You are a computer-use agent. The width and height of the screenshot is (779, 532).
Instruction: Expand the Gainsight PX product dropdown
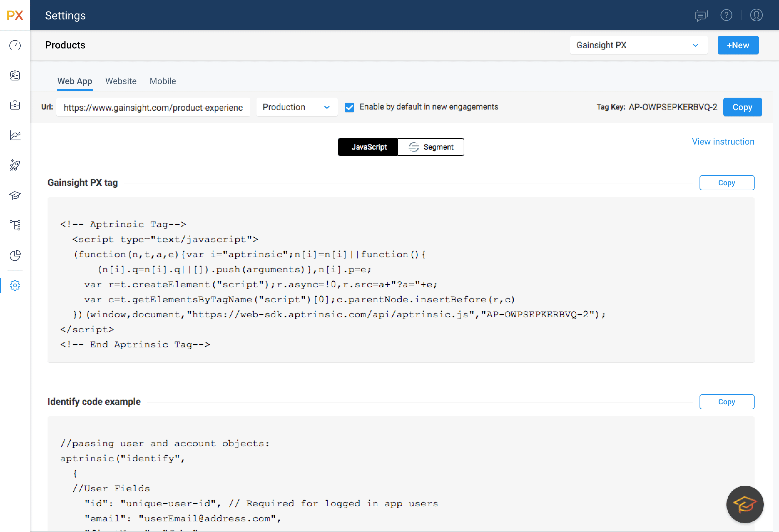tap(638, 45)
